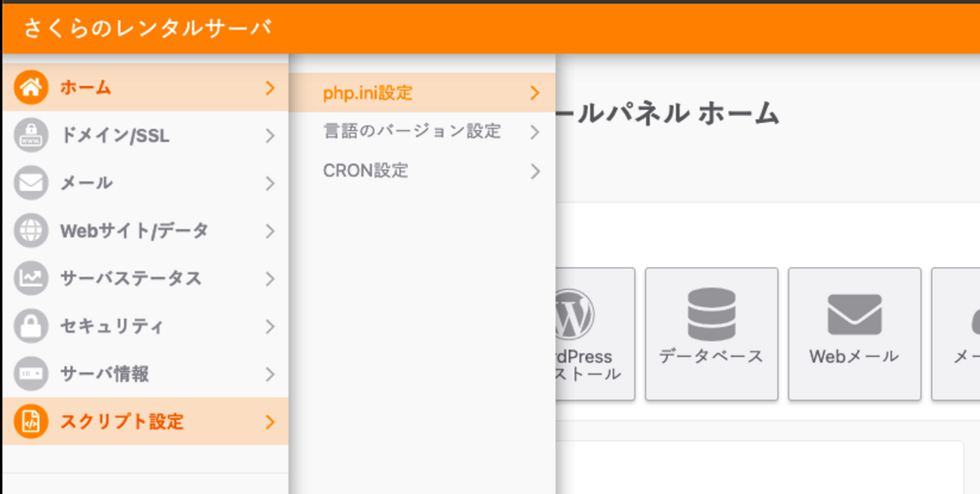Image resolution: width=980 pixels, height=494 pixels.
Task: Expand the Webサイト/データ row chevron
Action: [x=270, y=231]
